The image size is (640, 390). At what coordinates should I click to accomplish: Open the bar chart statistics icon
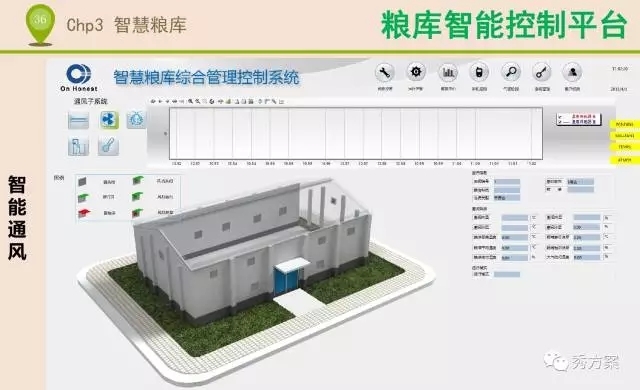click(x=448, y=73)
